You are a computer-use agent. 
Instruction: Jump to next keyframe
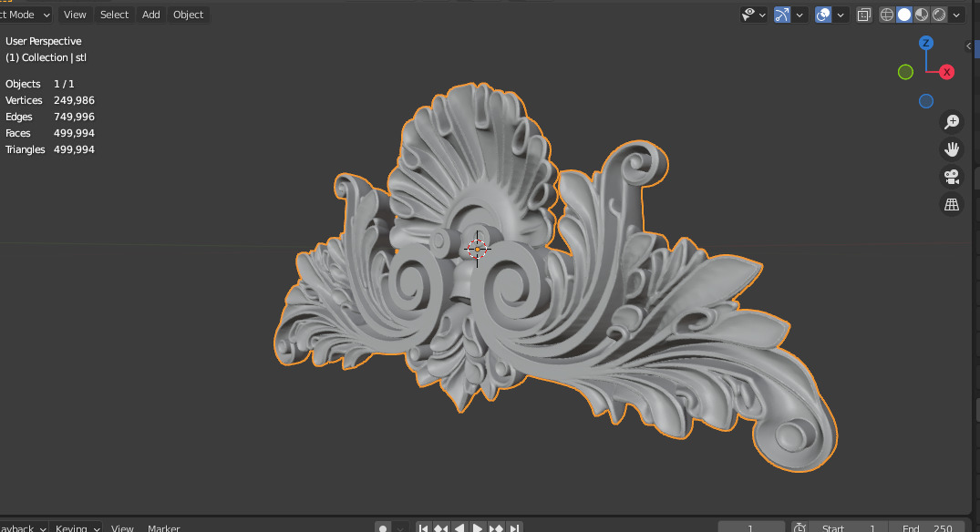point(496,528)
